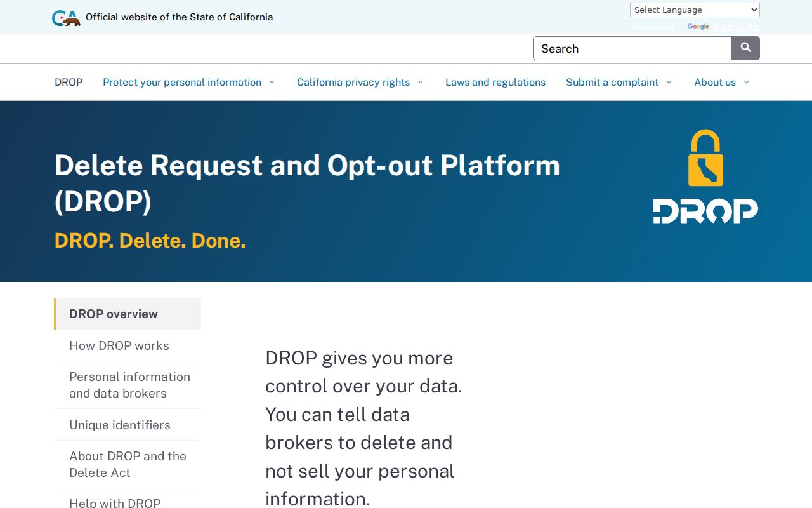Screen dimensions: 812x508
Task: Open About DROP and the Delete Act
Action: click(x=128, y=464)
